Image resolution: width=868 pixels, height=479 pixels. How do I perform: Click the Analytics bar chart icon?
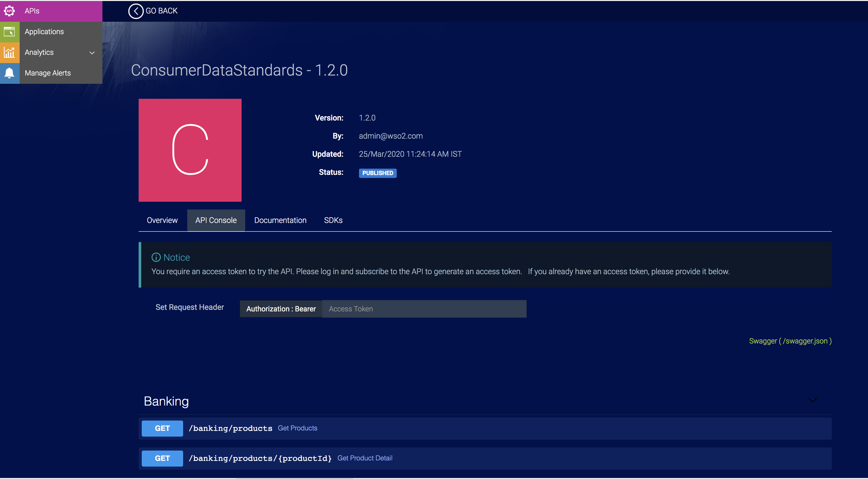(9, 52)
